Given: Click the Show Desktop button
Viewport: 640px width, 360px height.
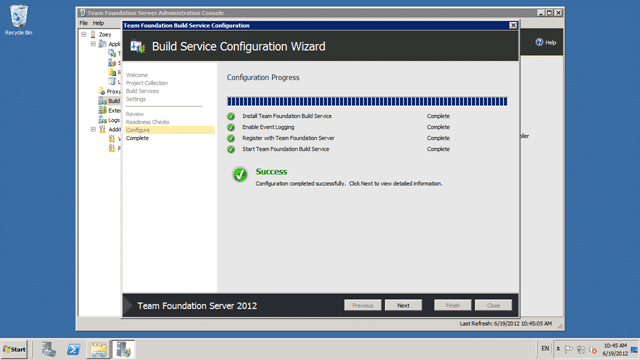Looking at the screenshot, I should pos(635,349).
